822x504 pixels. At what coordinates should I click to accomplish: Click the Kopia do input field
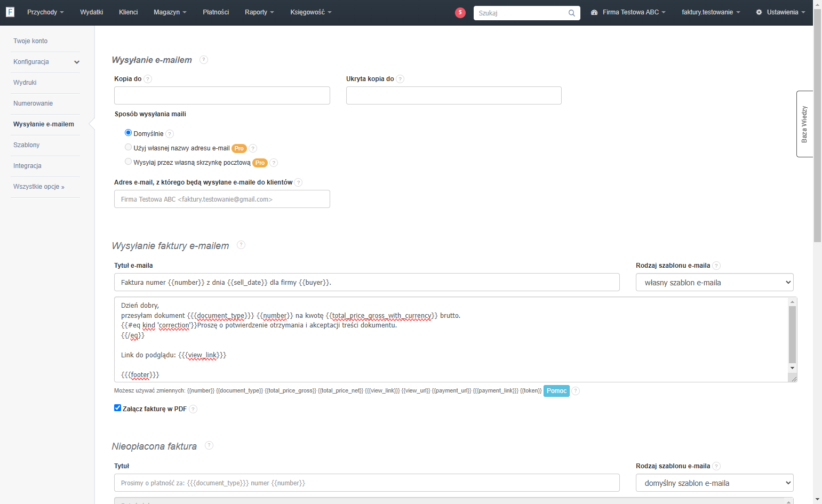[x=222, y=95]
